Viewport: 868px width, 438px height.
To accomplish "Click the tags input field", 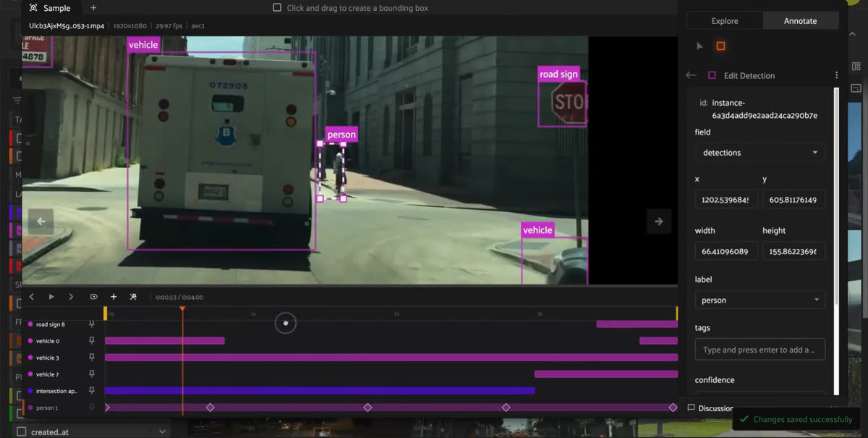I will [x=760, y=350].
